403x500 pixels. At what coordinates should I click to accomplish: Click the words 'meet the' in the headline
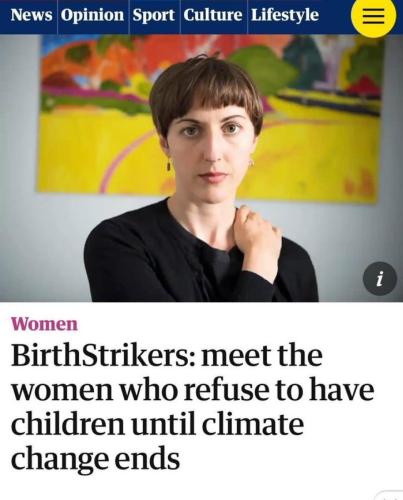(262, 356)
